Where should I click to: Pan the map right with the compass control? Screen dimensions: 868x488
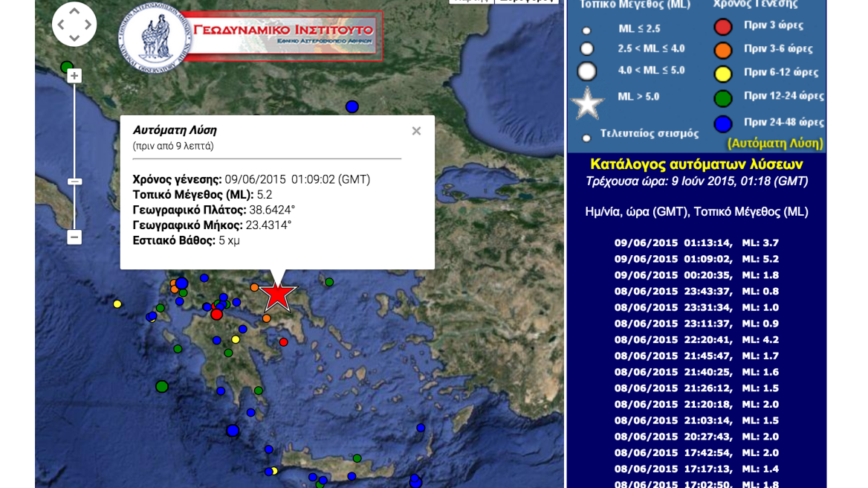click(x=87, y=24)
